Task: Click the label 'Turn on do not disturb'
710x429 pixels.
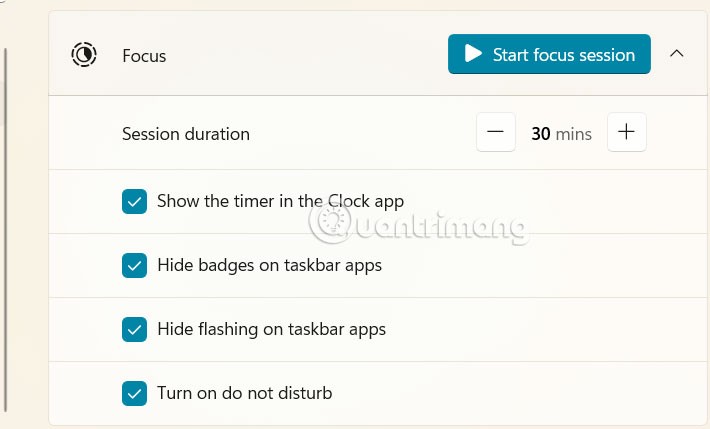Action: point(245,393)
